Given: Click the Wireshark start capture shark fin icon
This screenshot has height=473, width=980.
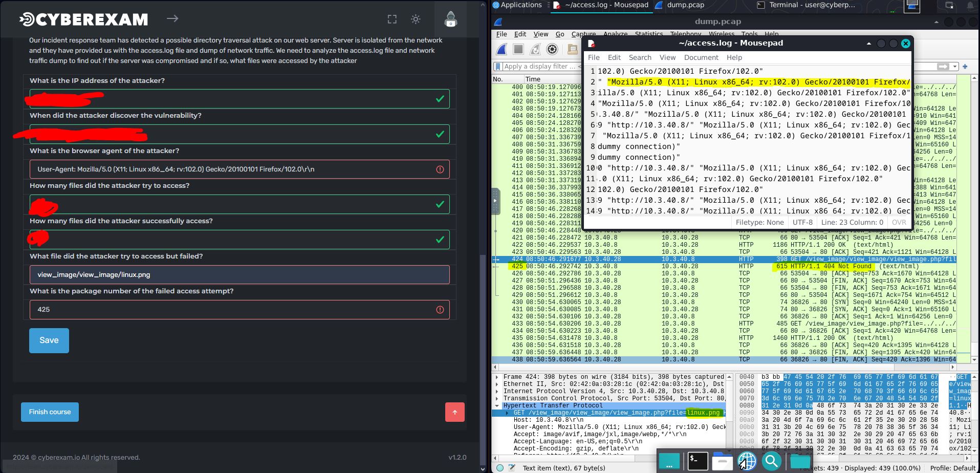Looking at the screenshot, I should [x=502, y=49].
